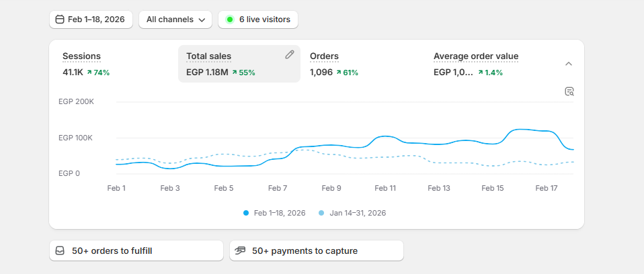Click the 1,096 orders value
The height and width of the screenshot is (274, 644).
[321, 73]
